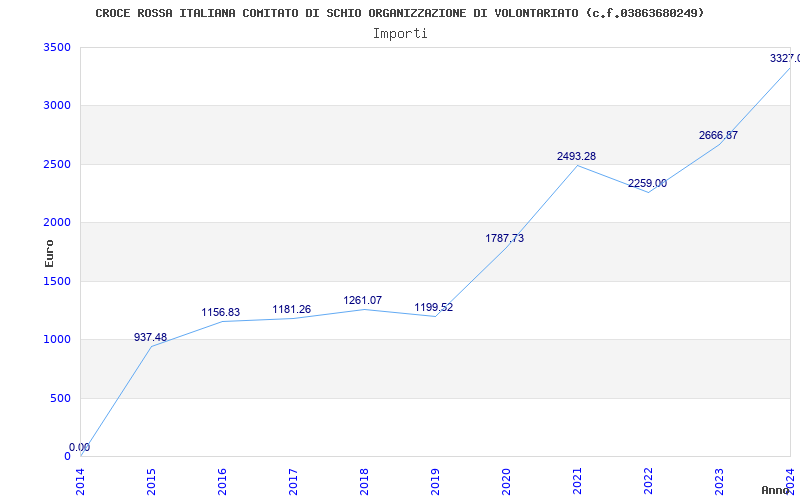Click the 500 y-axis tick label
Viewport: 800px width, 500px height.
pyautogui.click(x=61, y=398)
